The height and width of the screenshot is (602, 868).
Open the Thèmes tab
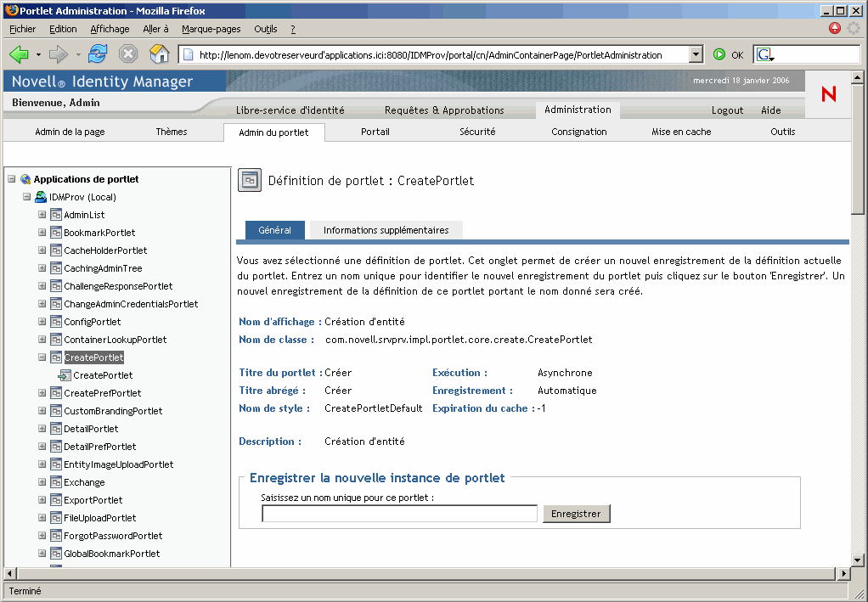coord(171,132)
